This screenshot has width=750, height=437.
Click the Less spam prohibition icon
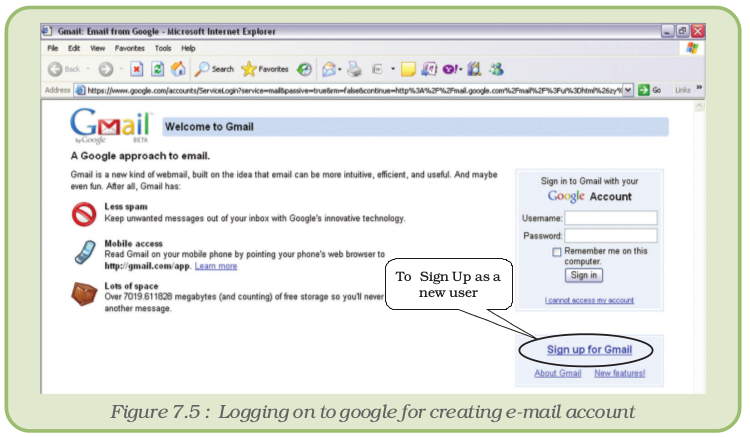click(84, 214)
